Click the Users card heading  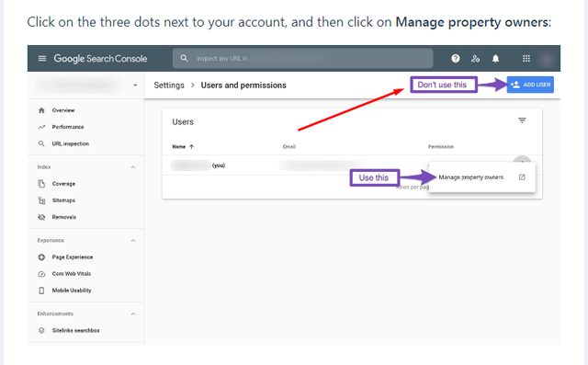click(183, 122)
